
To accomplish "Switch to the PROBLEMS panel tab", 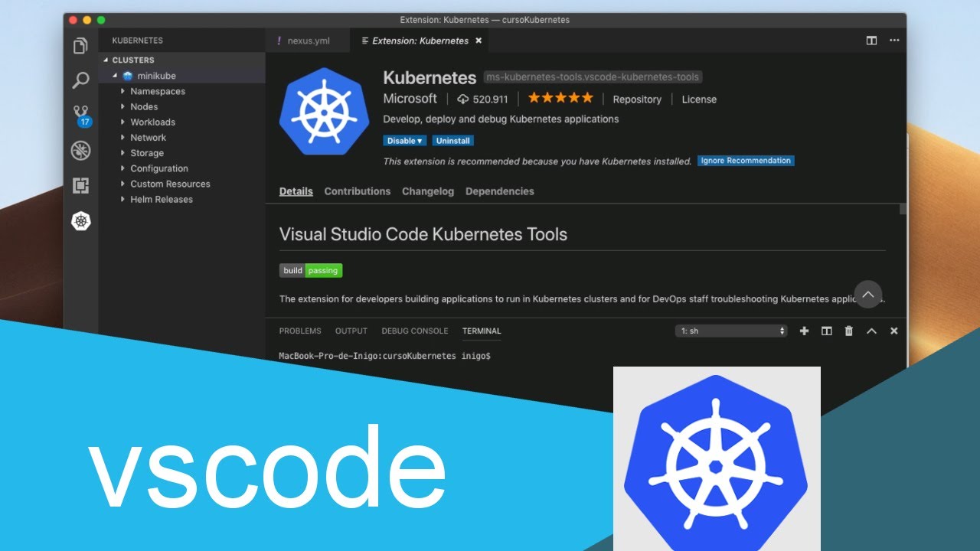I will (300, 331).
